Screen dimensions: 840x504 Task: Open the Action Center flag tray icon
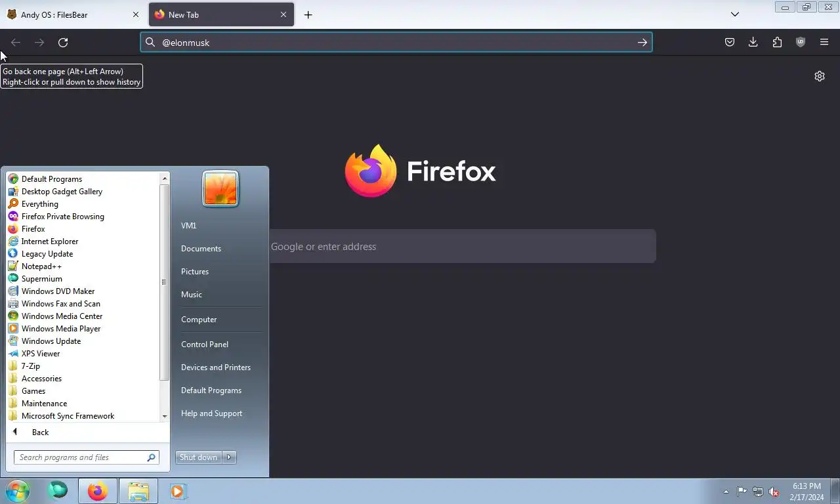(742, 492)
